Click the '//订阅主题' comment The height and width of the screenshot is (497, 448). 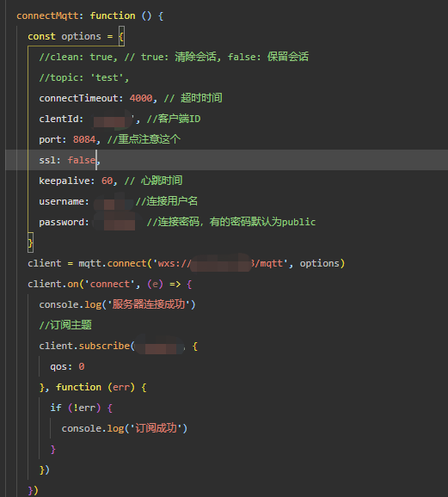(x=65, y=325)
